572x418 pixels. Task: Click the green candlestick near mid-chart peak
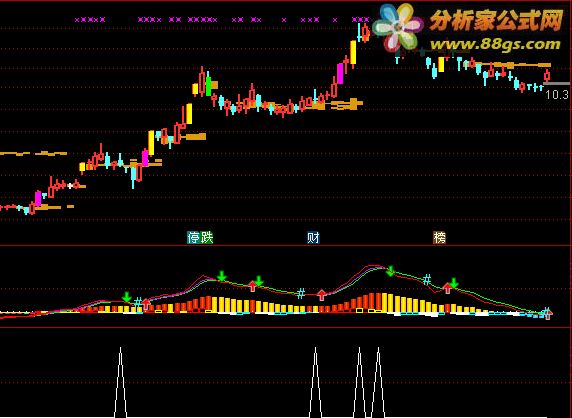click(208, 84)
